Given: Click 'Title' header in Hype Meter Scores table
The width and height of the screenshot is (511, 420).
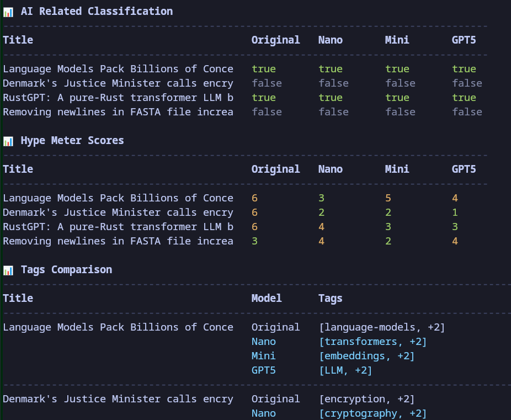Looking at the screenshot, I should 18,169.
